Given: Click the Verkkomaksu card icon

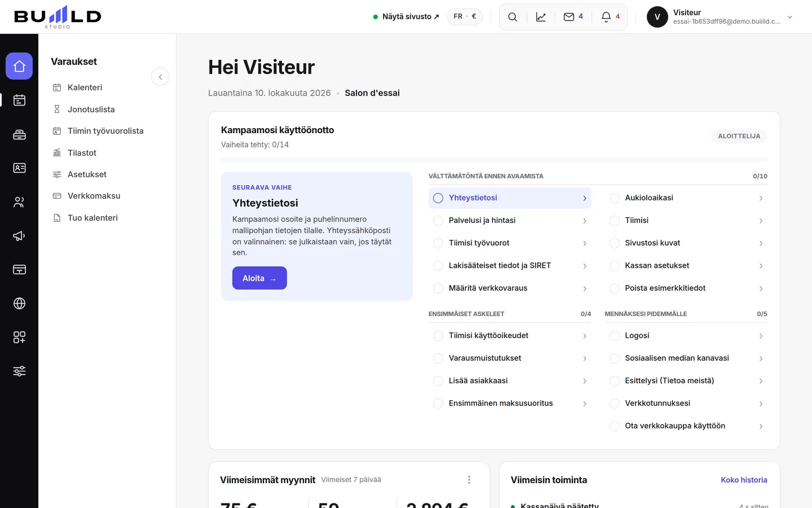Looking at the screenshot, I should (57, 196).
